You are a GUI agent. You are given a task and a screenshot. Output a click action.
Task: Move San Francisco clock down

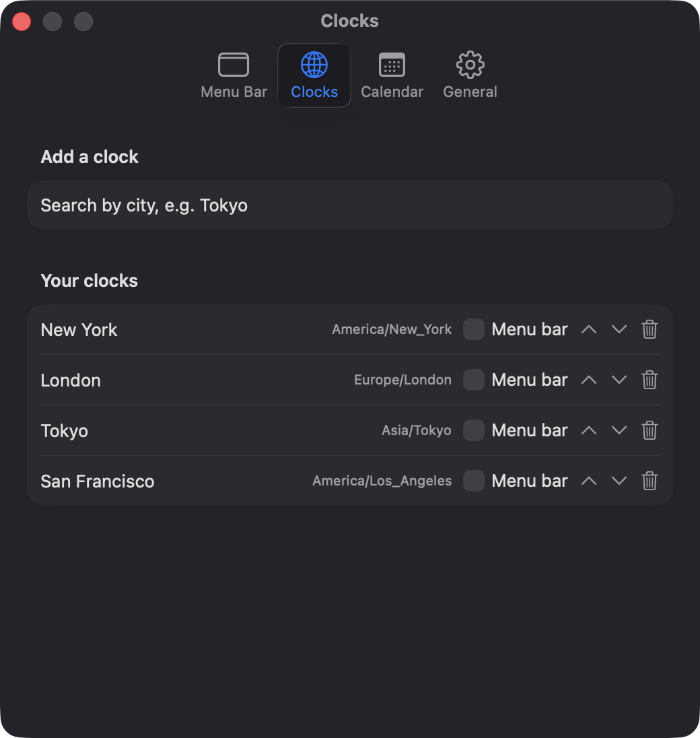(619, 481)
